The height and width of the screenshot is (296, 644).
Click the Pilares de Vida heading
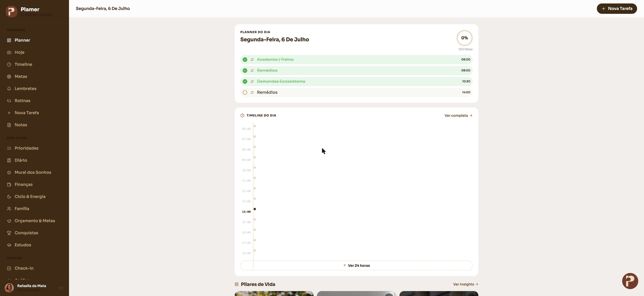pyautogui.click(x=258, y=284)
